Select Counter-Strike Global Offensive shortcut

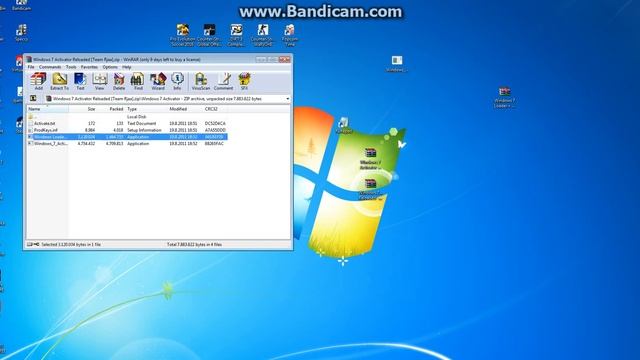click(x=209, y=35)
